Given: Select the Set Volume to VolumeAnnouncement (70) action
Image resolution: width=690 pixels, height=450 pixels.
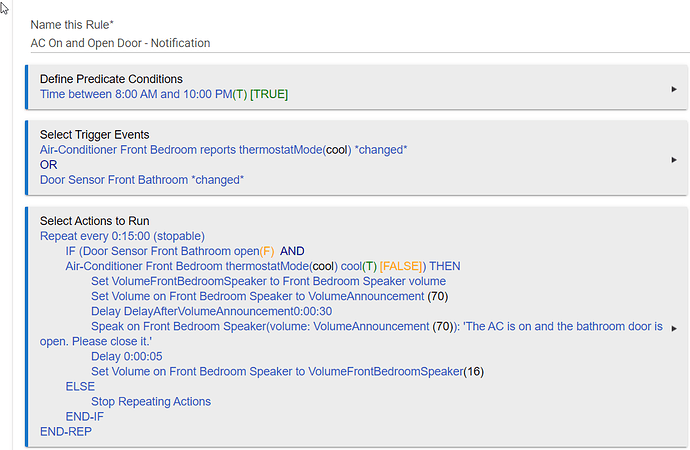Looking at the screenshot, I should coord(269,296).
